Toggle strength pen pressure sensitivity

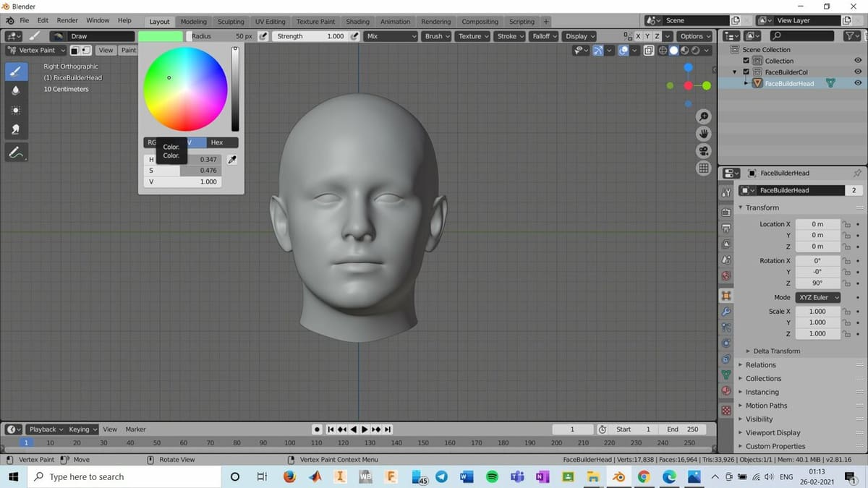(x=354, y=36)
